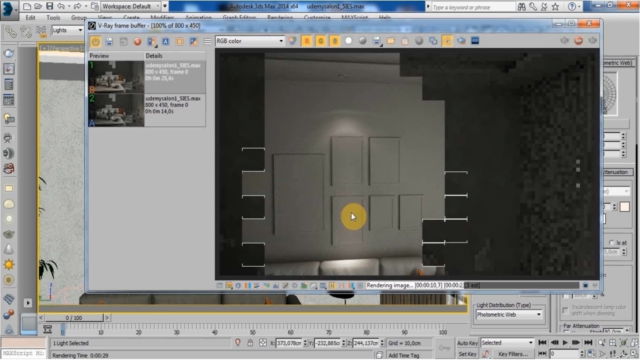Click the Help question mark icon
The height and width of the screenshot is (360, 640).
[572, 7]
